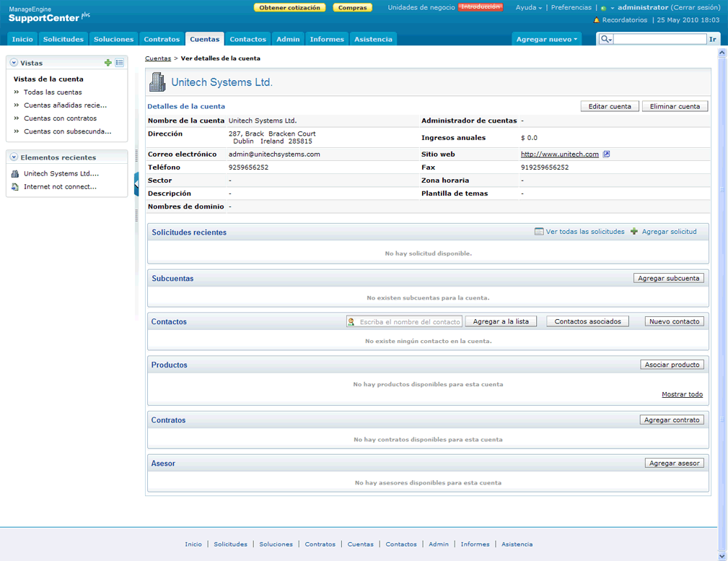The image size is (728, 561).
Task: Open the manage views list icon
Action: point(119,62)
